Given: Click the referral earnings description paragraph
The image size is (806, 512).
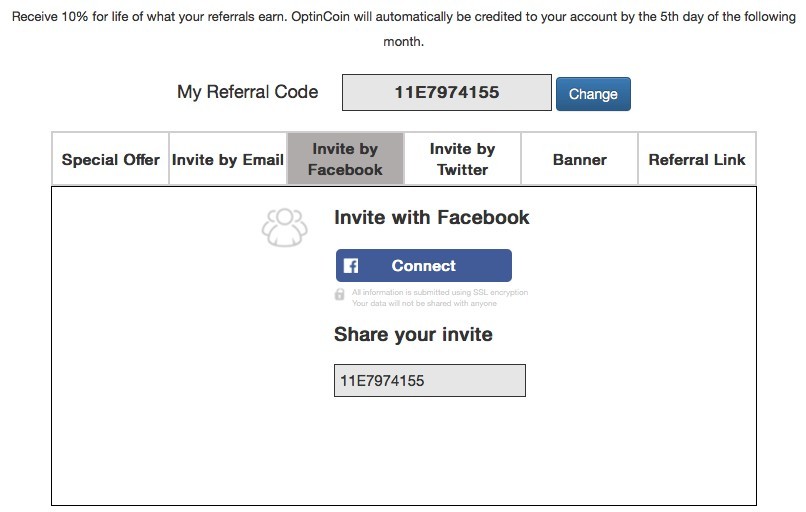Looking at the screenshot, I should (404, 29).
